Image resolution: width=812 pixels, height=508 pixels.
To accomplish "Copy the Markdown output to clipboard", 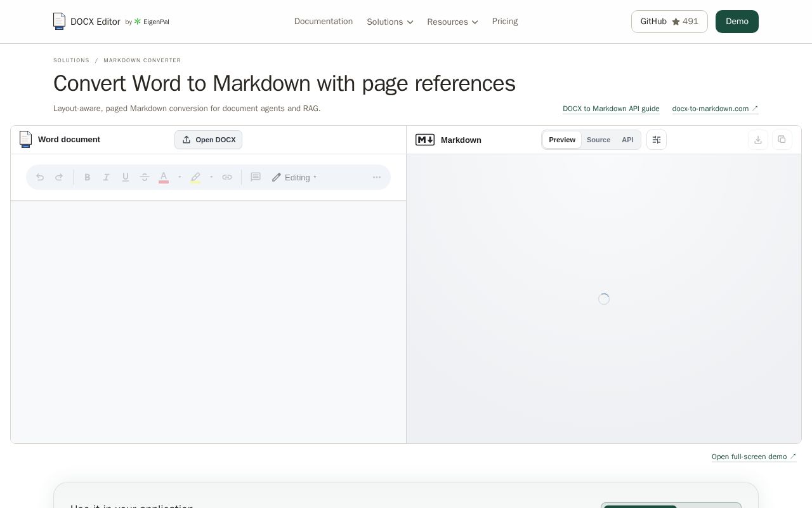I will pyautogui.click(x=782, y=140).
